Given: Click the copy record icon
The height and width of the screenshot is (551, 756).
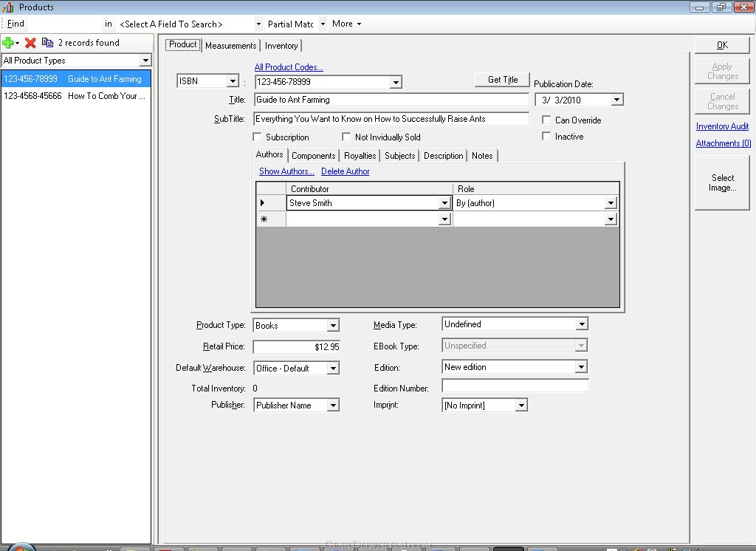Looking at the screenshot, I should tap(47, 42).
